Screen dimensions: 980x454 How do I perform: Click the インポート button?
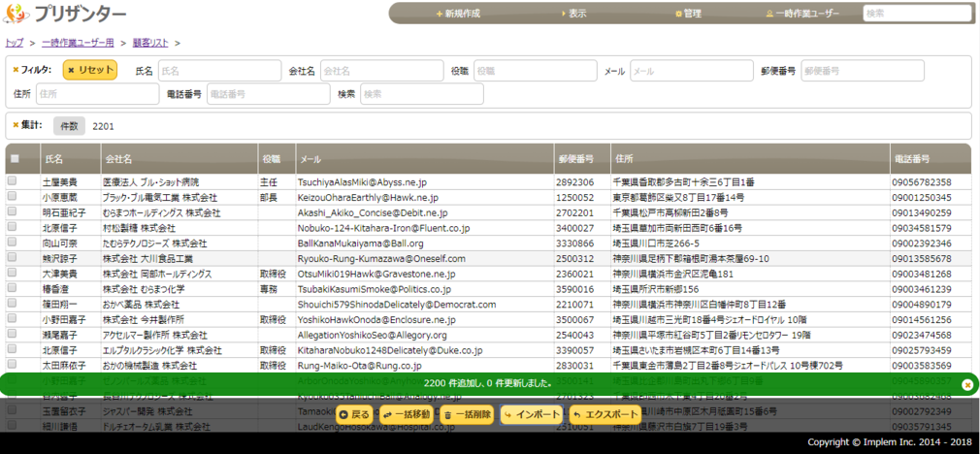(533, 414)
